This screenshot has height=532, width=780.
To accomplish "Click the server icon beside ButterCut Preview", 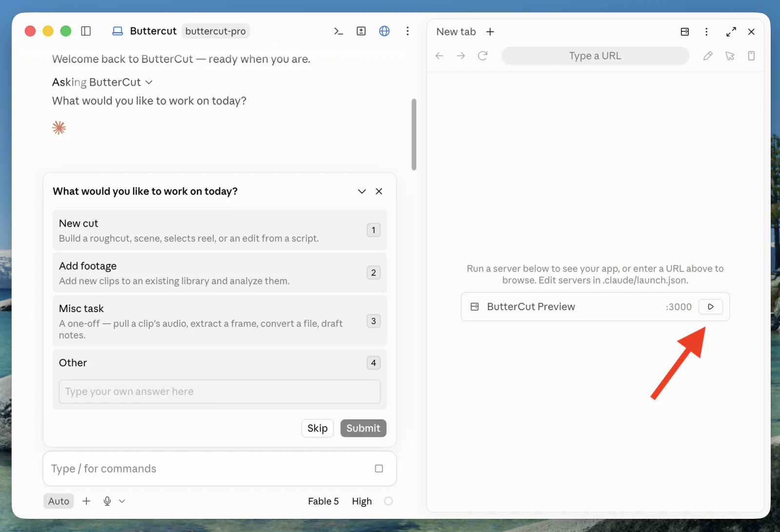I will point(474,307).
